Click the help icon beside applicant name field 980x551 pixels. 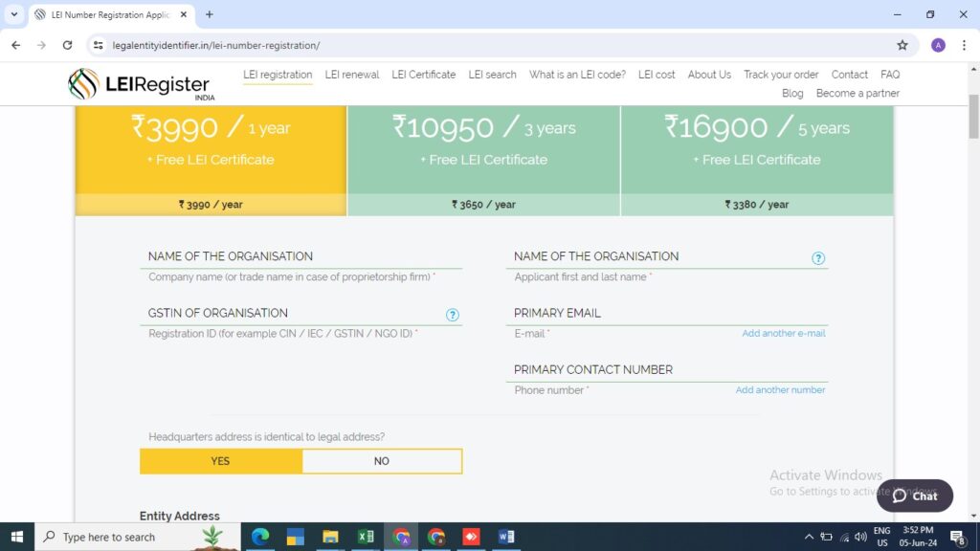tap(818, 258)
